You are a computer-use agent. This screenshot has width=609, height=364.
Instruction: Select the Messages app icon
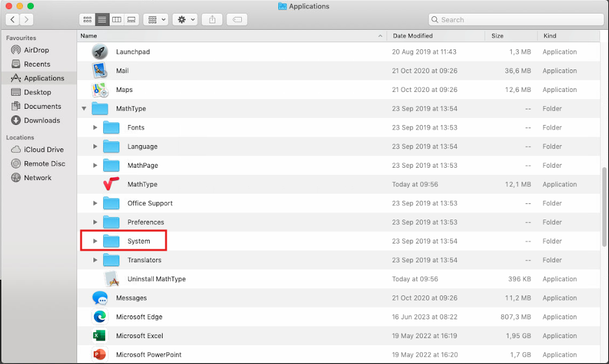point(100,298)
